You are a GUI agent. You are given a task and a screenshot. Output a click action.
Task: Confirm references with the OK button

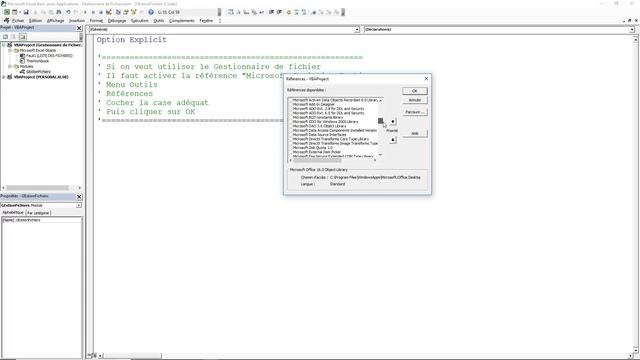(x=415, y=91)
